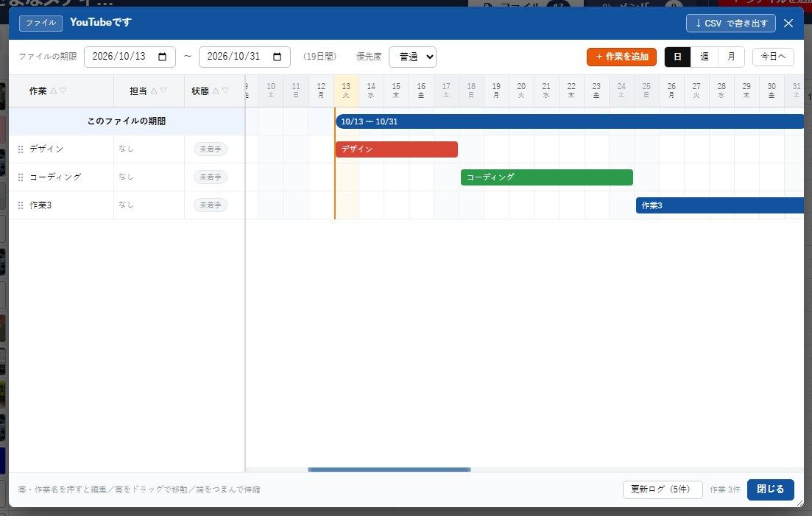Toggle 未着手 status of デザイン row

[x=211, y=149]
